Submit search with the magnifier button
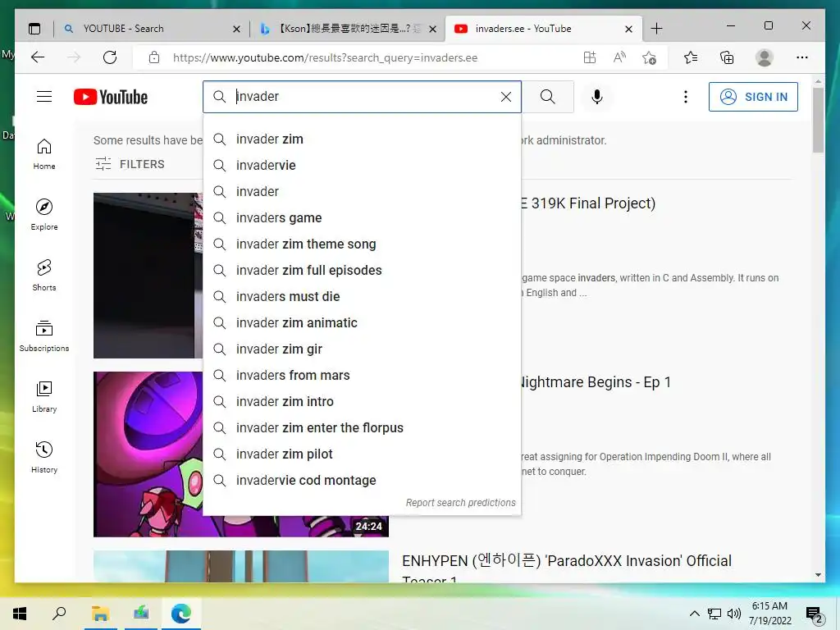 [547, 97]
